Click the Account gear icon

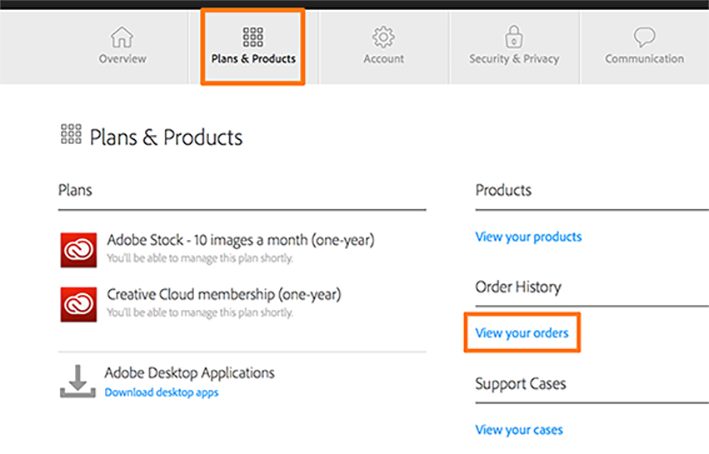click(383, 37)
